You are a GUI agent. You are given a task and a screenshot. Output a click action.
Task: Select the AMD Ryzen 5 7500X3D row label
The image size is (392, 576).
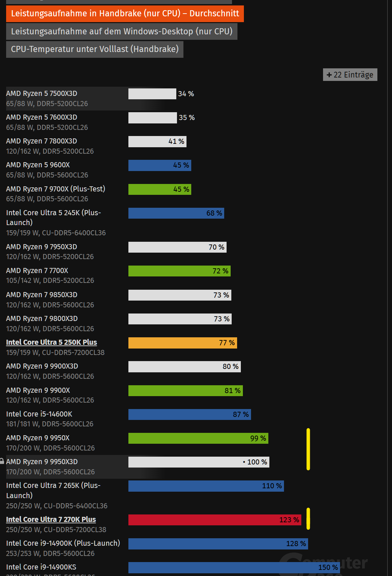coord(42,94)
